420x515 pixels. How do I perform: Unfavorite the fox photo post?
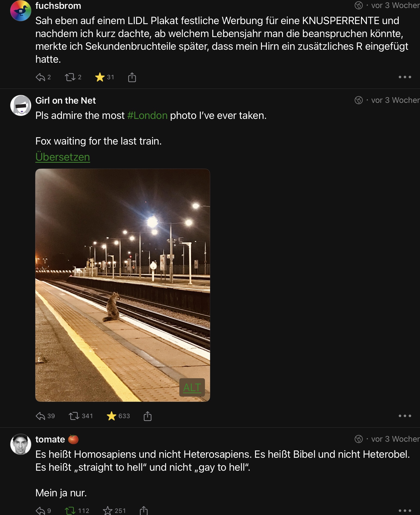pos(111,416)
